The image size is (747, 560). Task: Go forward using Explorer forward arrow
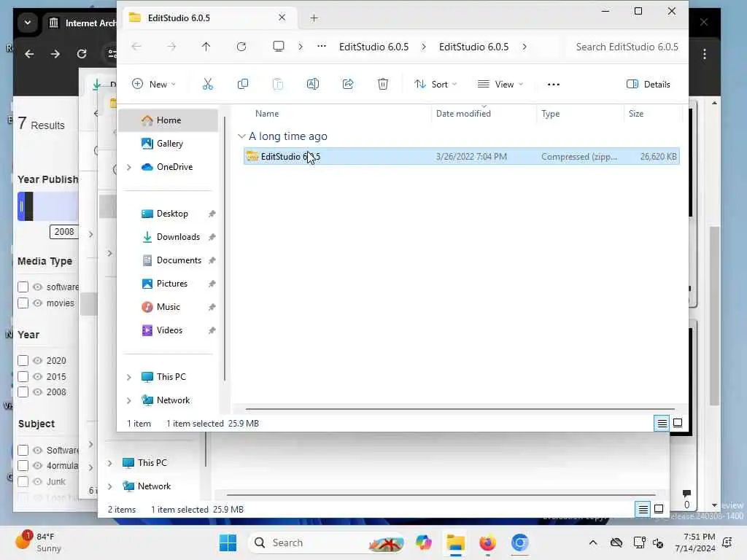[171, 47]
